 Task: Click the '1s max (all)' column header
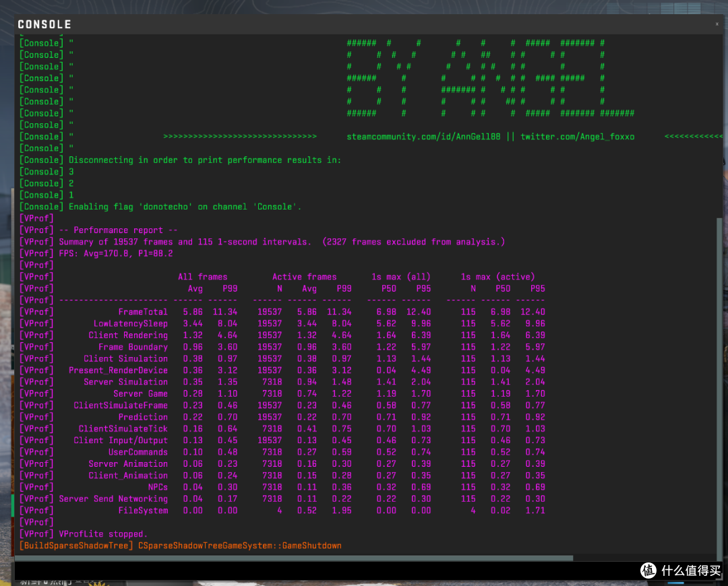tap(400, 277)
